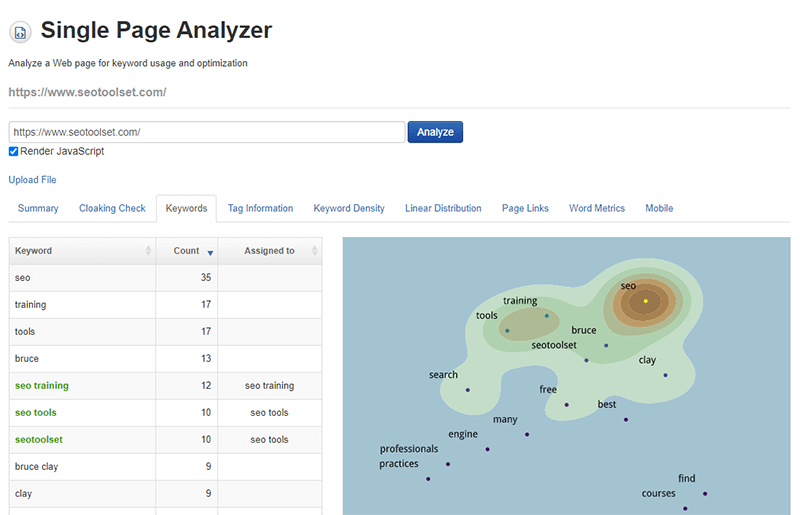Viewport: 800px width, 515px height.
Task: Click the Count column descending sort arrow
Action: [210, 253]
